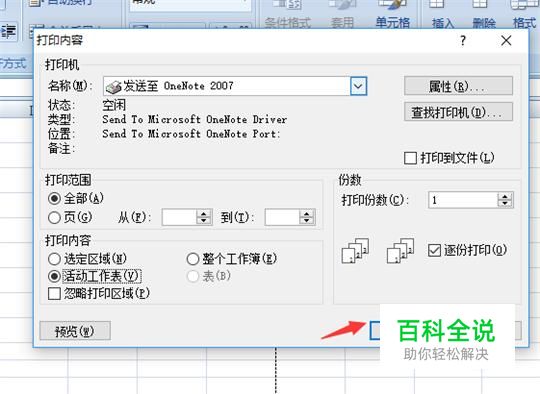The width and height of the screenshot is (540, 394).
Task: Open the printer name dropdown arrow
Action: click(359, 86)
